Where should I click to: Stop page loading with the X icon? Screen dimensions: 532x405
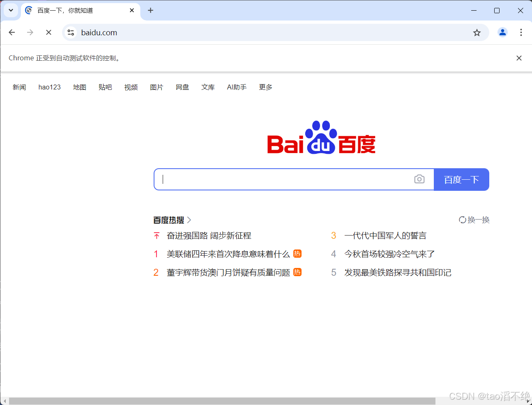click(48, 32)
